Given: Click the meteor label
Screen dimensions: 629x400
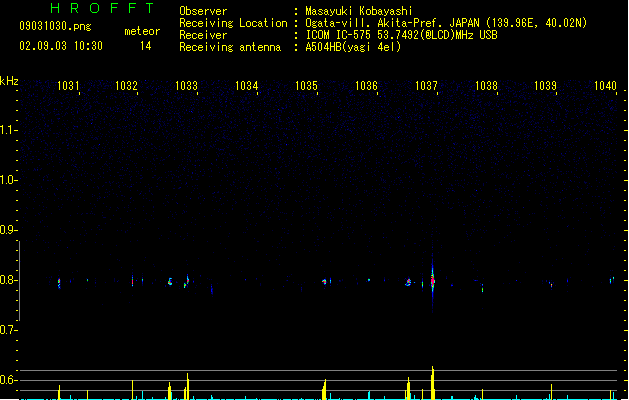Looking at the screenshot, I should (x=142, y=31).
